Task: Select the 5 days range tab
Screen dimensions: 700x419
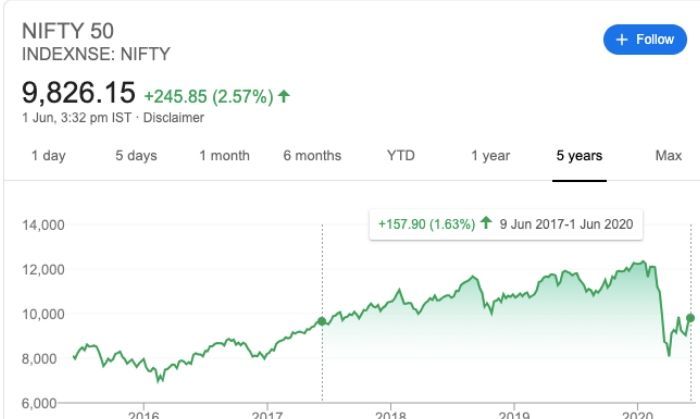Action: tap(136, 155)
